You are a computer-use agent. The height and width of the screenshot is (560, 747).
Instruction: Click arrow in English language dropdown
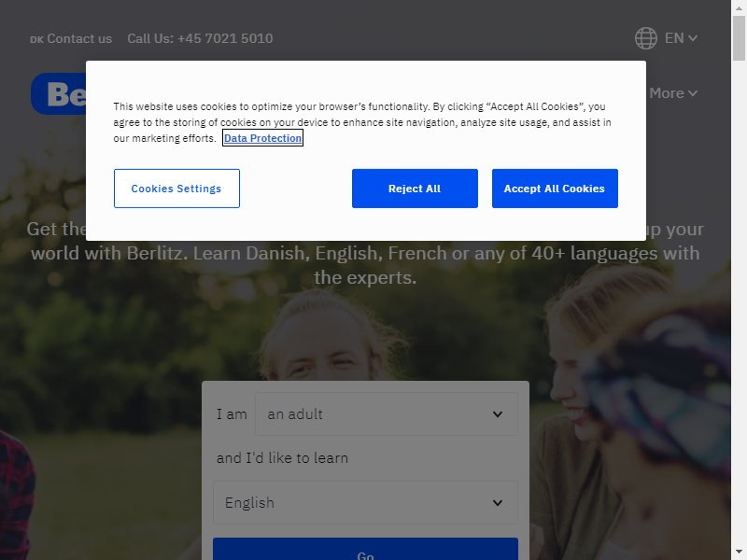(x=498, y=503)
